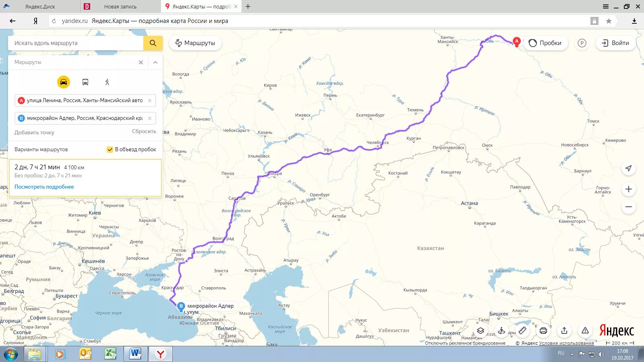Click Войти to sign in

(615, 43)
